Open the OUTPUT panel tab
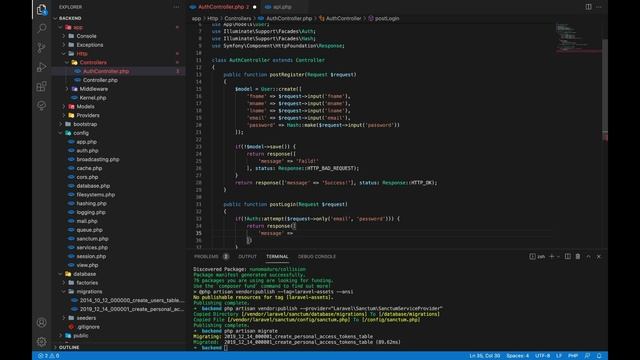The image size is (640, 360). [247, 256]
